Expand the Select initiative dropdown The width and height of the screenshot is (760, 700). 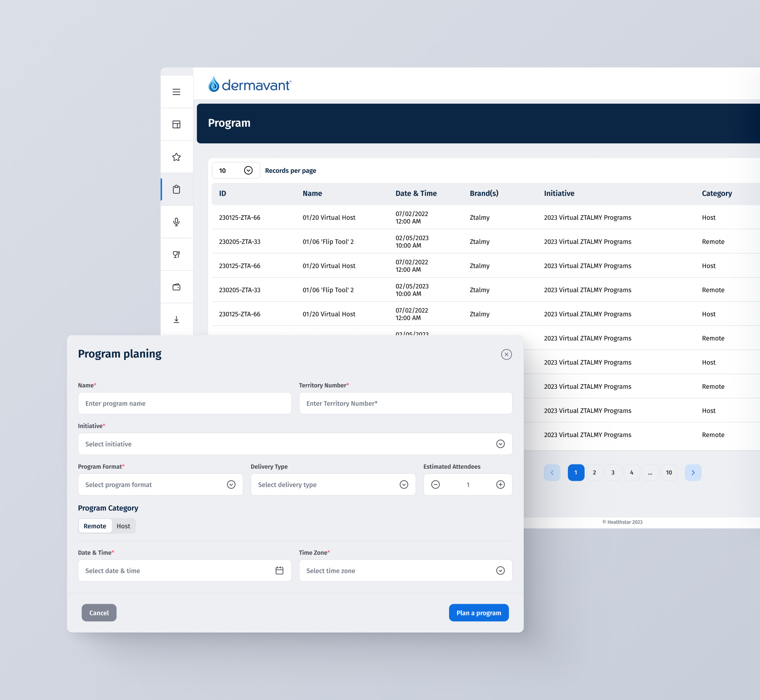pos(295,444)
